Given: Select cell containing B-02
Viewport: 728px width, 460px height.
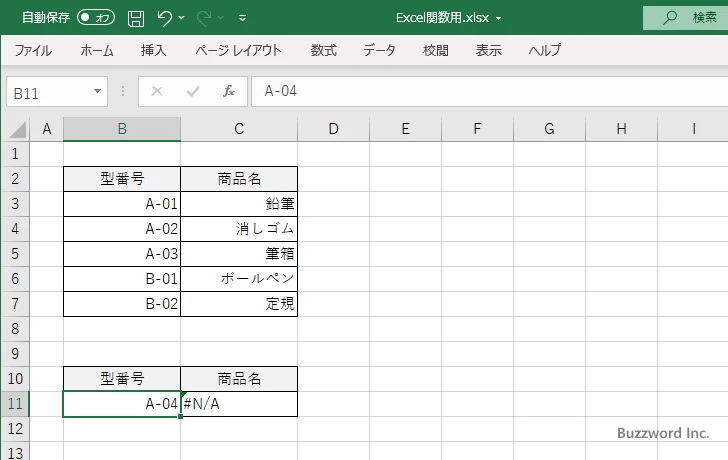Looking at the screenshot, I should click(122, 304).
